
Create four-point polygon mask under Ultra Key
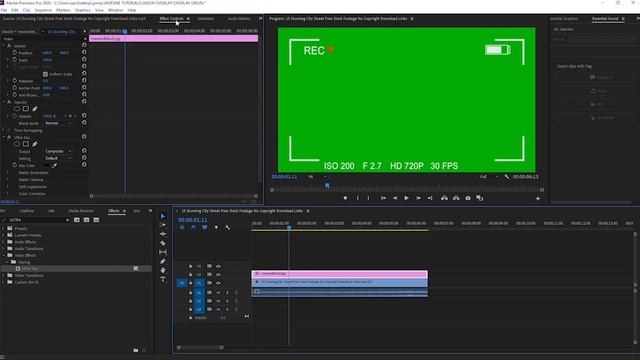click(x=26, y=144)
